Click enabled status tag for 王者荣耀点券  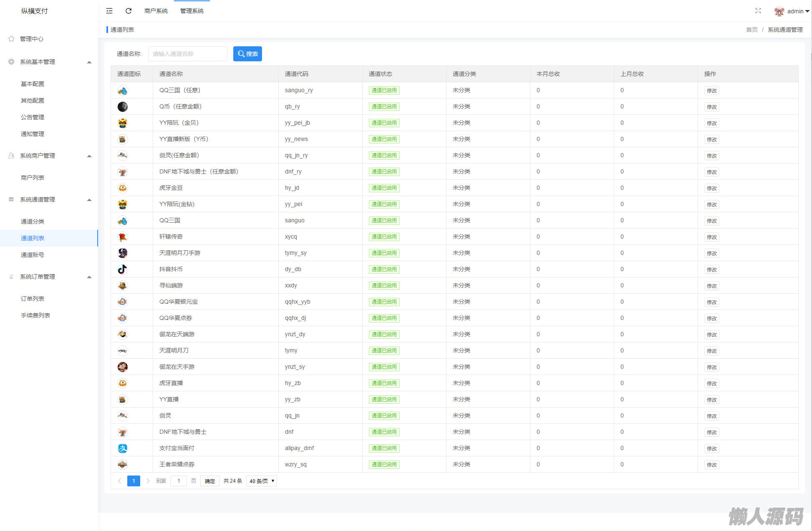[384, 465]
